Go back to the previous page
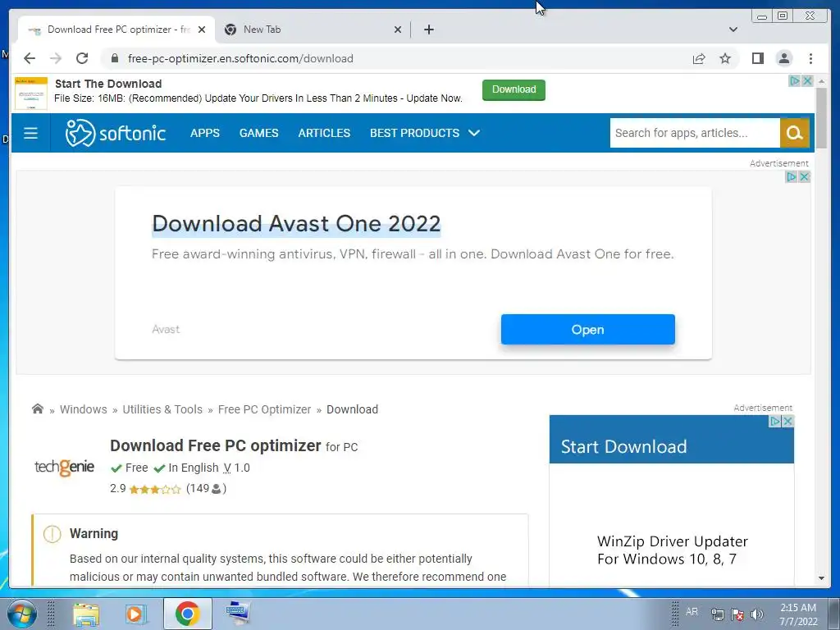 [x=30, y=58]
